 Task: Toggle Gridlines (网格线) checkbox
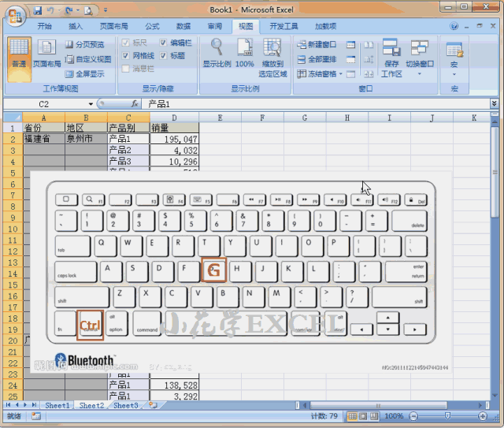(x=126, y=55)
